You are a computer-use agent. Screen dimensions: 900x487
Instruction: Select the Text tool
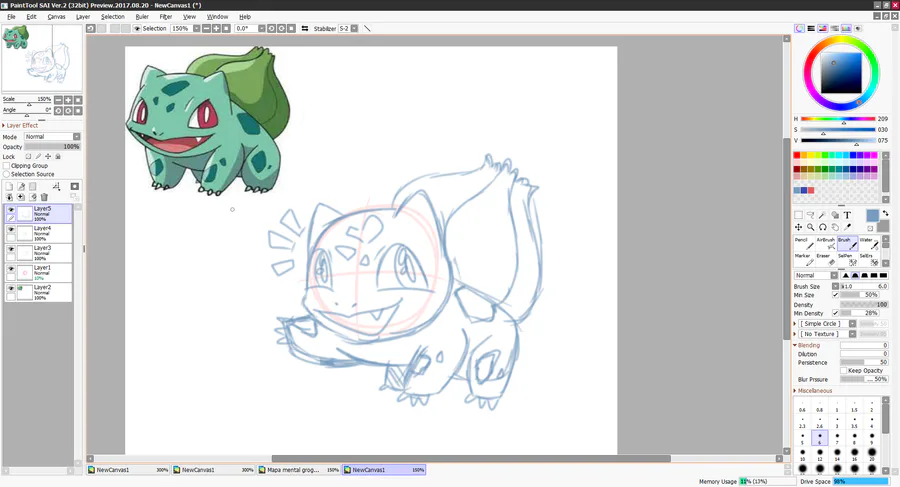tap(847, 215)
